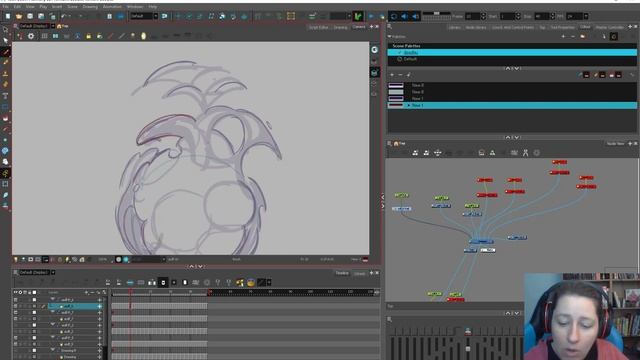
Task: Select the Pencil tool in left toolbar
Action: click(x=5, y=63)
